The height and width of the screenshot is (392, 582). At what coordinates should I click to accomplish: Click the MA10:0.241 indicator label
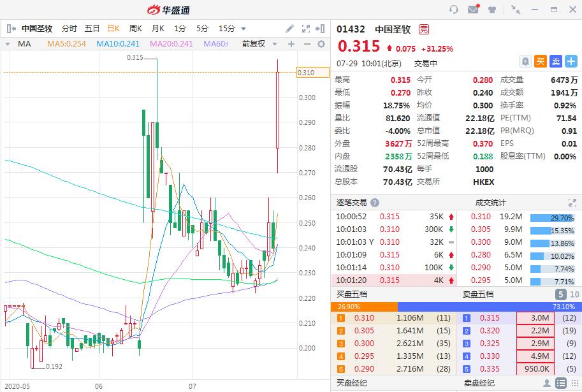(x=118, y=44)
